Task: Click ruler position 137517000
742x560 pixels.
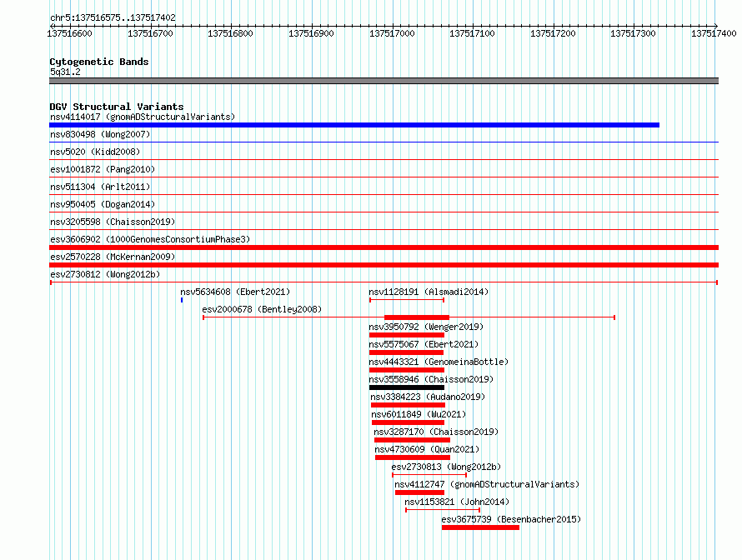Action: [x=392, y=33]
